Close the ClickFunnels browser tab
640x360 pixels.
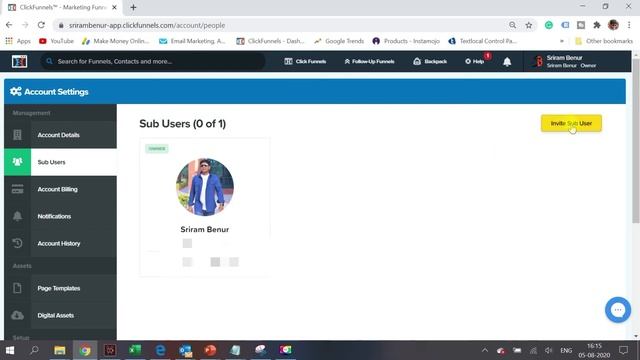(114, 7)
